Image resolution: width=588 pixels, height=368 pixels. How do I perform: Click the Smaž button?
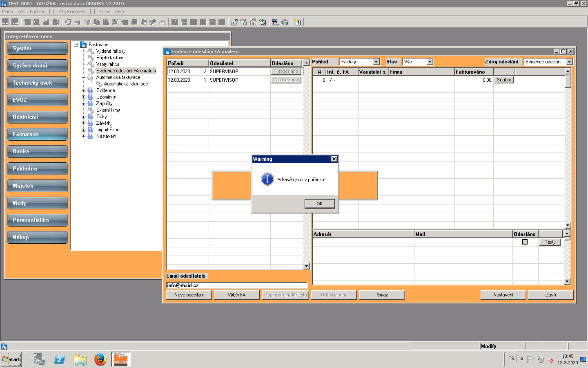pos(382,295)
